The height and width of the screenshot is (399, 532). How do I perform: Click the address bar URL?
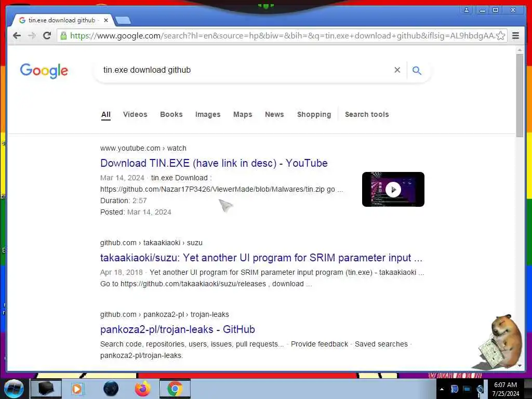pyautogui.click(x=282, y=36)
